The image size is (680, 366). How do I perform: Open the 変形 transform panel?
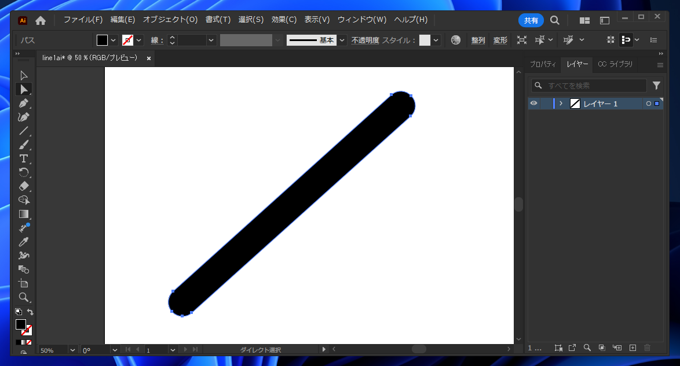500,40
